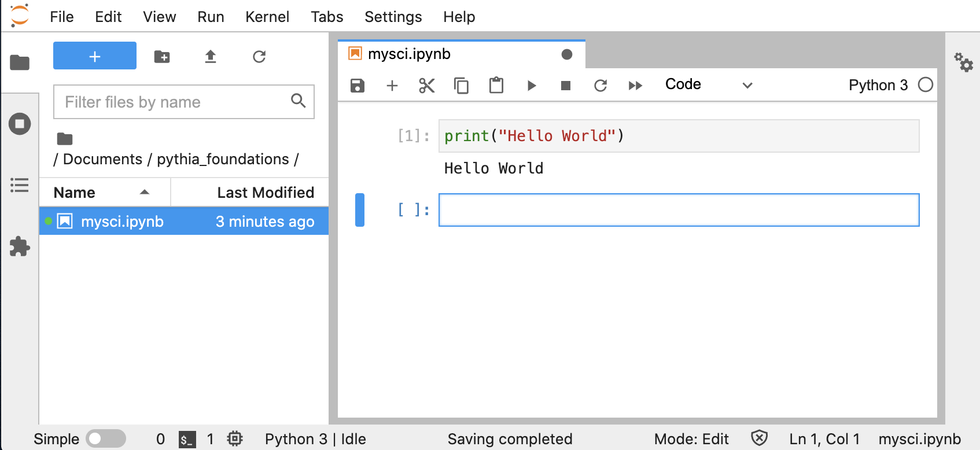Open the cell type Code dropdown
This screenshot has height=450, width=980.
point(708,85)
